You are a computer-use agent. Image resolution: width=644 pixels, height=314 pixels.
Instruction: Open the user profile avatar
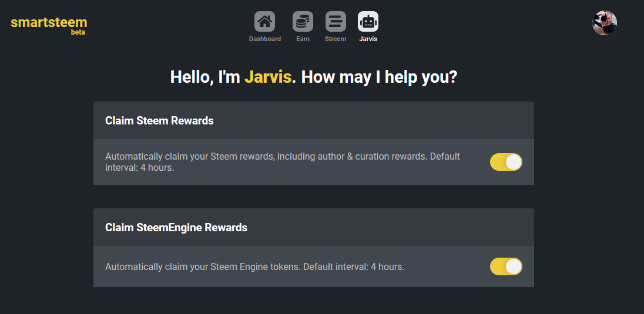point(604,23)
